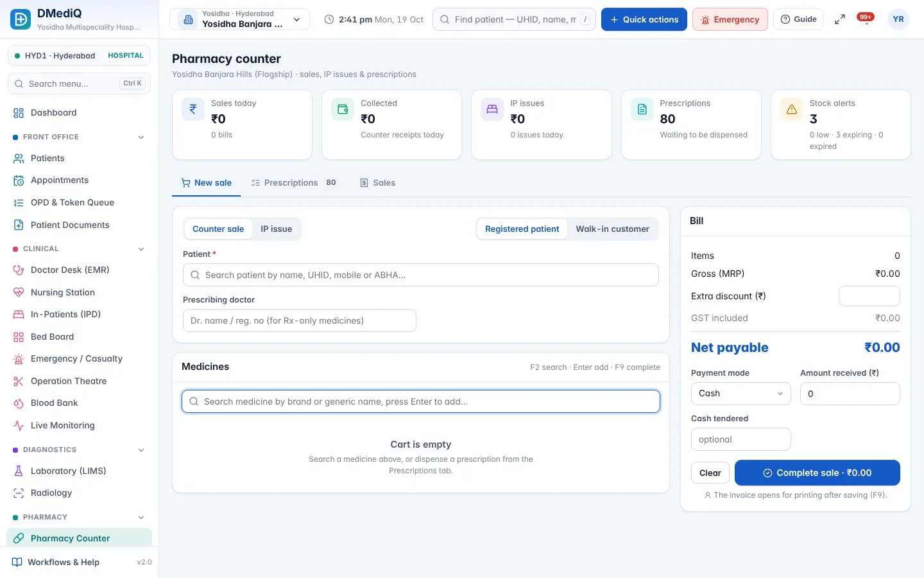924x578 pixels.
Task: Click the Clear button
Action: 710,473
